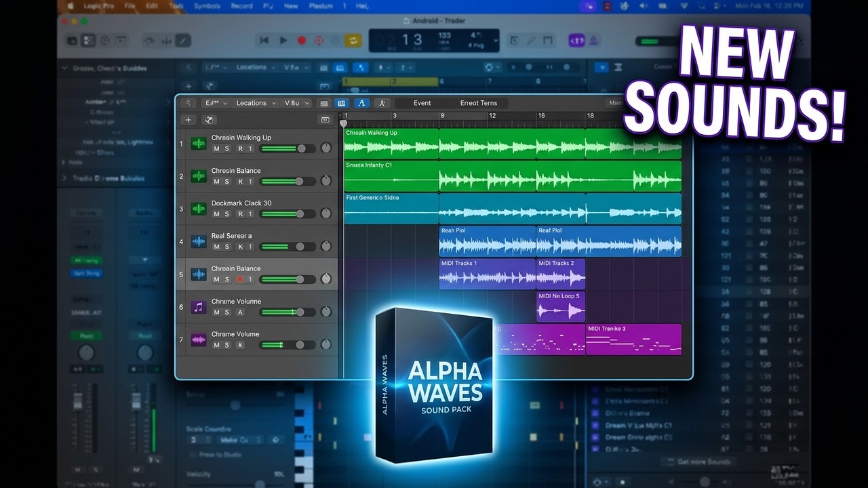The height and width of the screenshot is (488, 868).
Task: Click the blue waveform icon of Real Serear a track
Action: coord(199,241)
